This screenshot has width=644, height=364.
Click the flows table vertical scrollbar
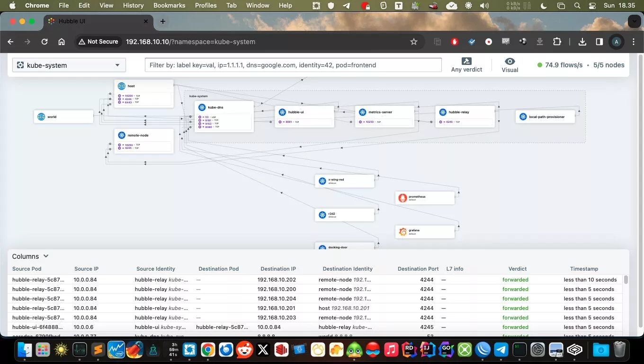click(626, 280)
